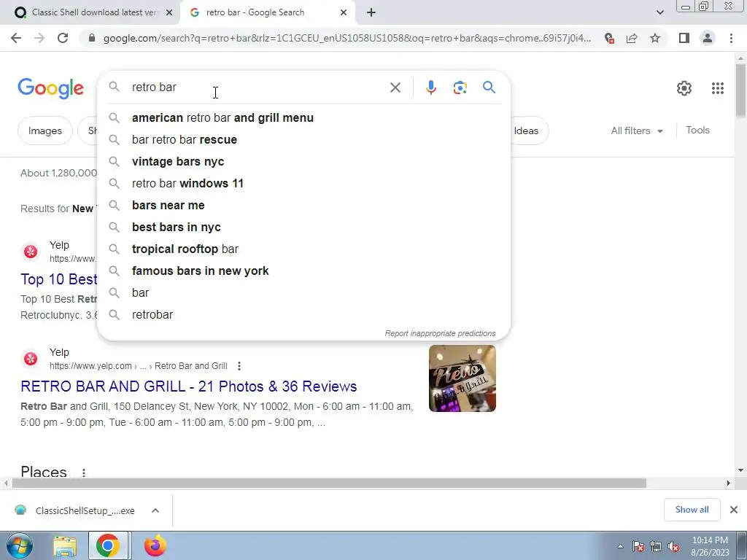The height and width of the screenshot is (560, 747).
Task: Open the Chrome three-dot menu
Action: pyautogui.click(x=731, y=38)
